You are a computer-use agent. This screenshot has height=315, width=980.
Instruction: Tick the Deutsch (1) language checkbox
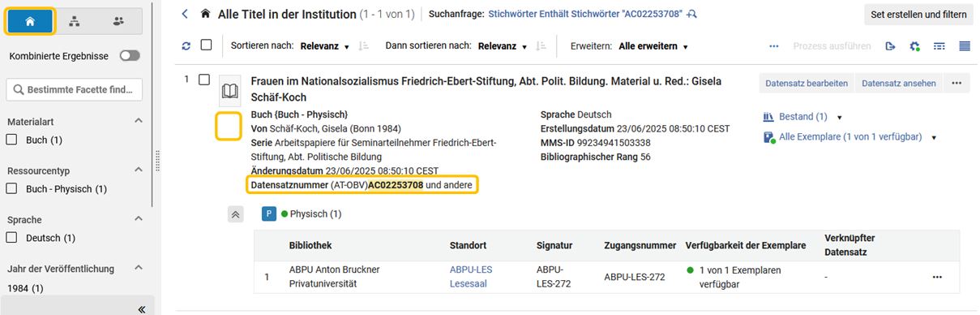point(12,238)
